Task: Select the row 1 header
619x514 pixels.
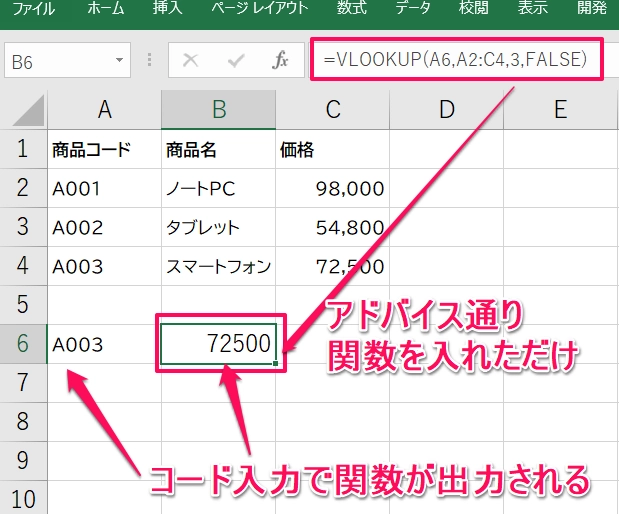Action: 23,149
